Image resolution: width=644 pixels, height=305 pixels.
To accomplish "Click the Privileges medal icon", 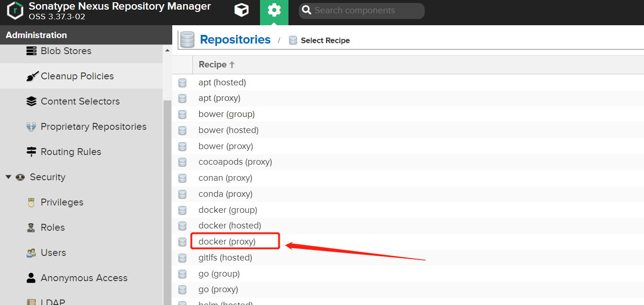I will [31, 202].
